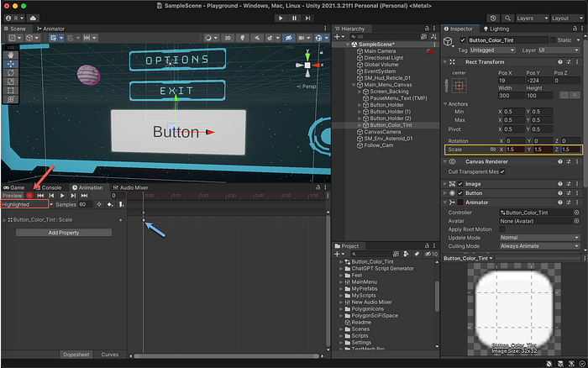Toggle the 2D view mode button
The height and width of the screenshot is (368, 588).
(x=229, y=38)
